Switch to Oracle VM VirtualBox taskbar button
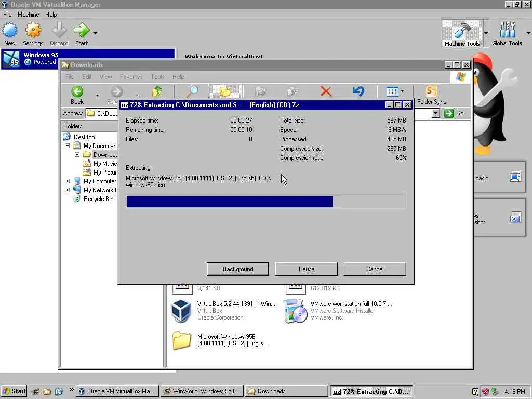The height and width of the screenshot is (399, 532). [117, 391]
